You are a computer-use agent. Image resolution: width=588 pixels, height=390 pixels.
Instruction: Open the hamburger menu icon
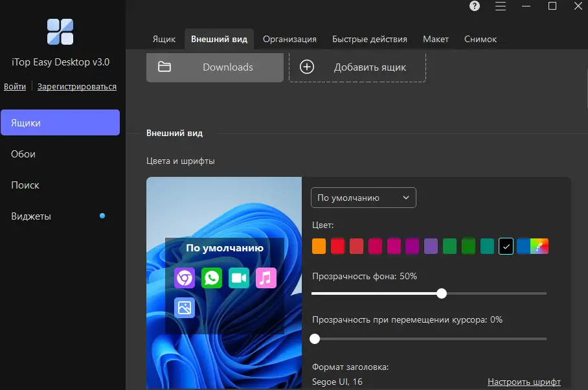[x=500, y=6]
